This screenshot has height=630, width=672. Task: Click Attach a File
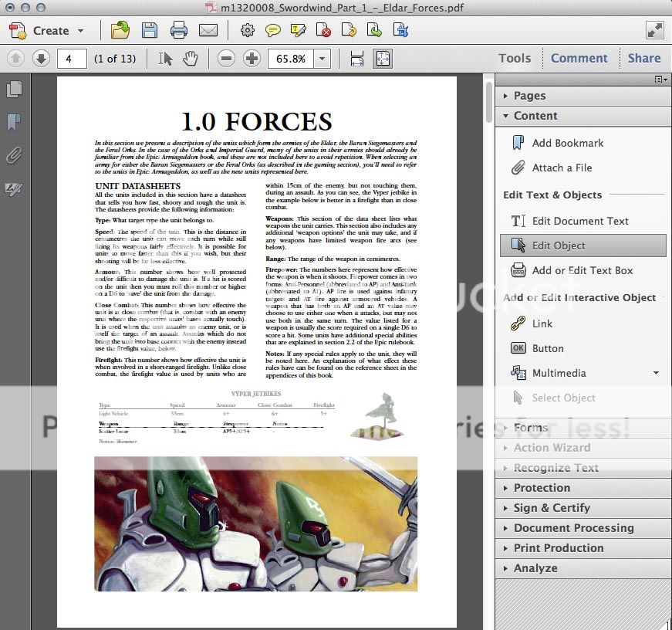(552, 168)
